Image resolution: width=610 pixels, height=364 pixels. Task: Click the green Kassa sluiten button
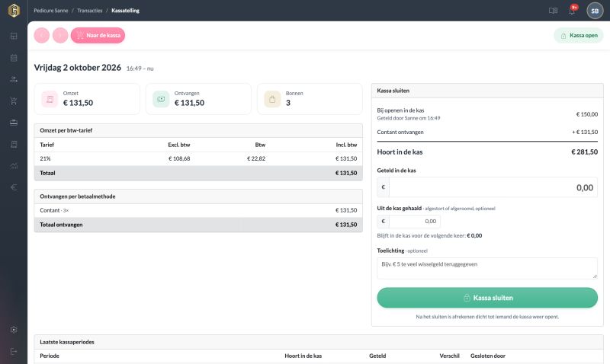pyautogui.click(x=487, y=298)
